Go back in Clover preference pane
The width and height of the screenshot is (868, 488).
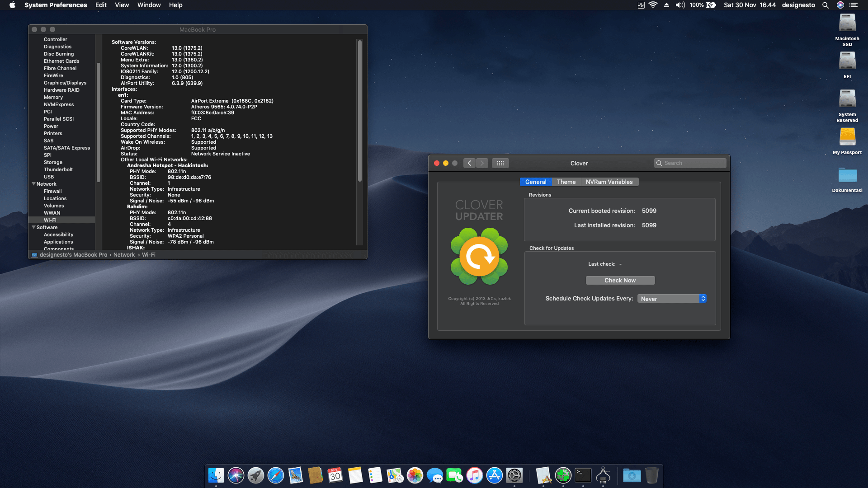(x=470, y=163)
